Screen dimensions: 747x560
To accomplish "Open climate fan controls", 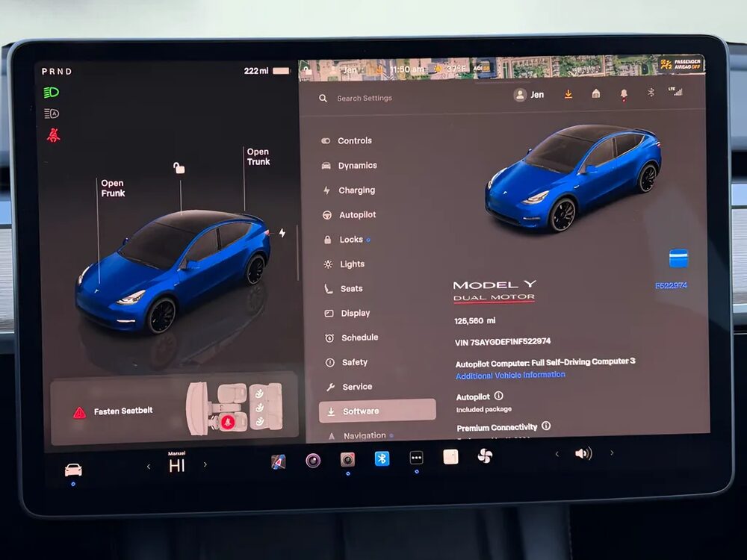I will tap(485, 456).
